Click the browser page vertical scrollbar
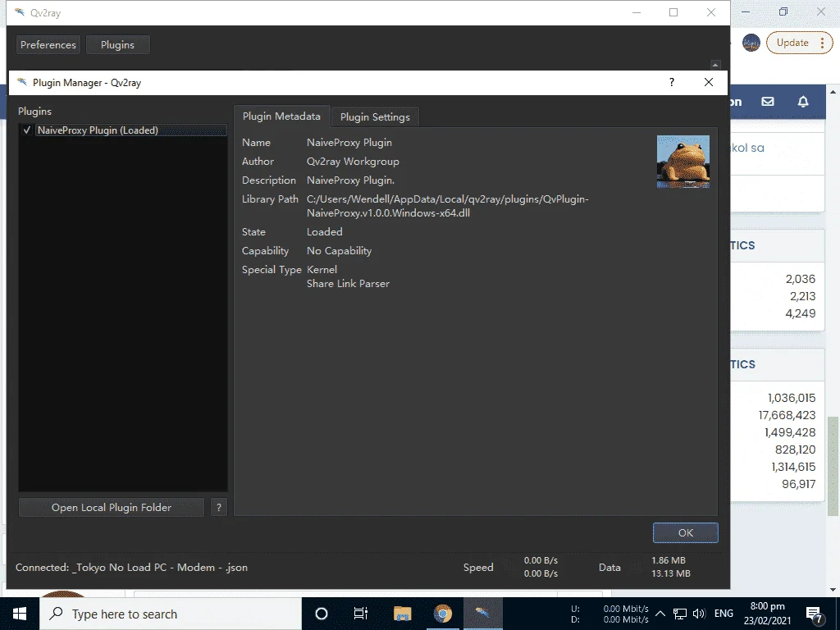Screen dimensions: 840x630 coord(833,466)
